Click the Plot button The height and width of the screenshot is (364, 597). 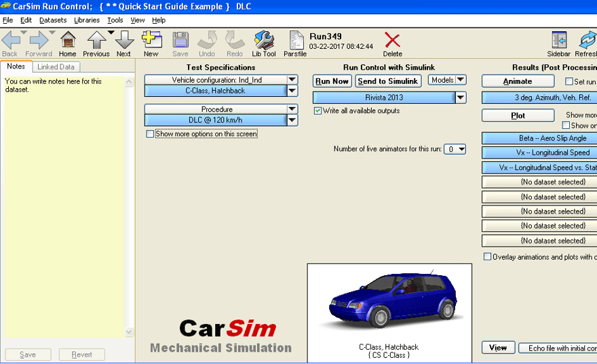518,116
